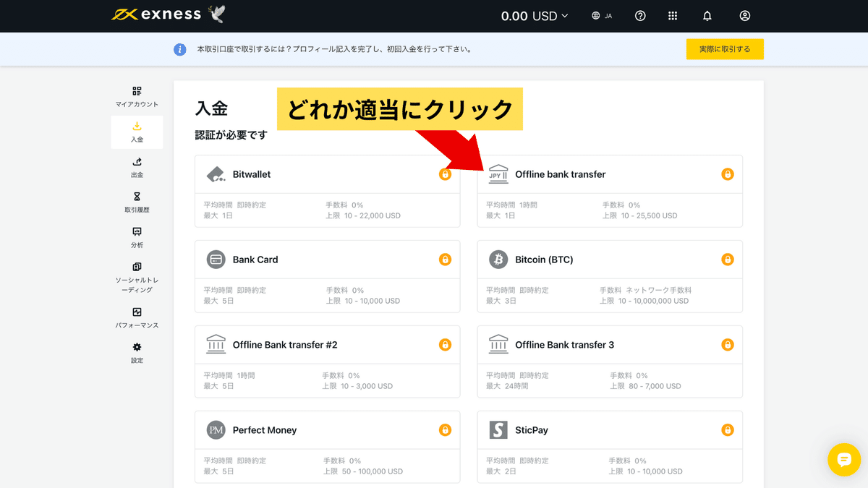
Task: Open the chat bubble in bottom corner
Action: 844,460
